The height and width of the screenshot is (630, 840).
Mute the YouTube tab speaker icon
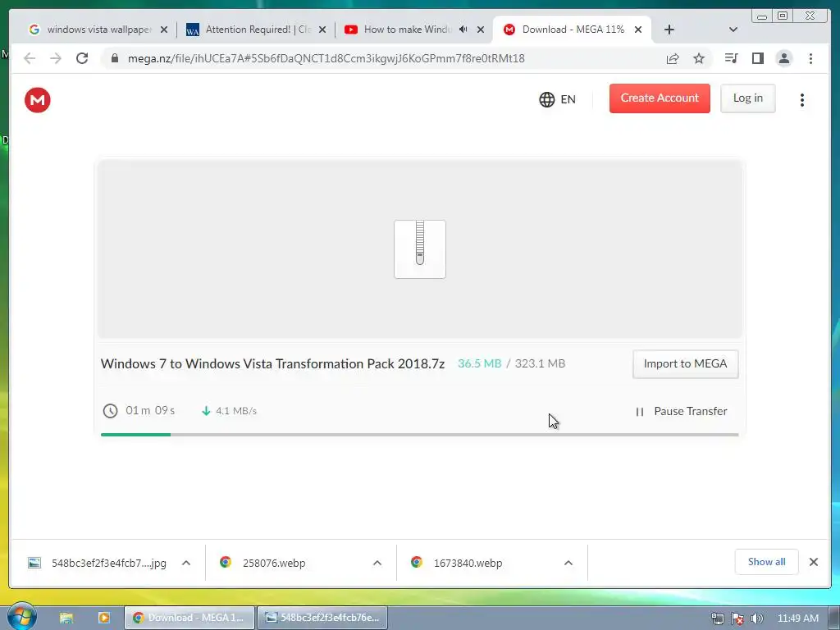point(463,30)
